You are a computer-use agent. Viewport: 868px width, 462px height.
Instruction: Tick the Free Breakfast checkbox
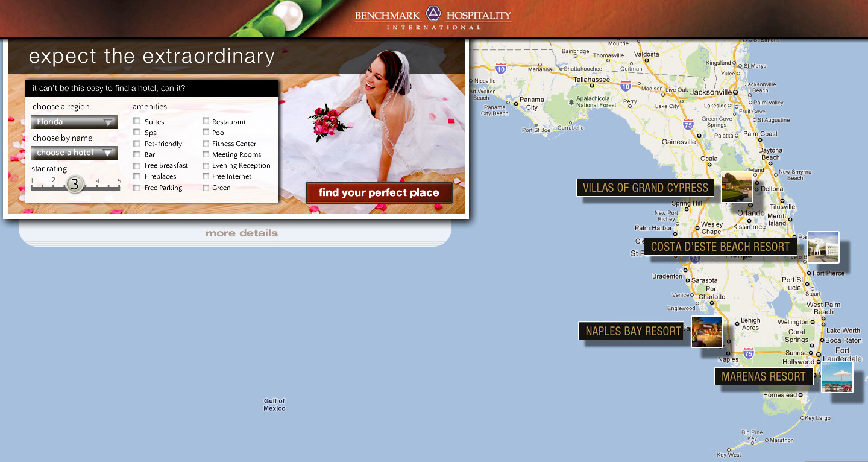137,165
